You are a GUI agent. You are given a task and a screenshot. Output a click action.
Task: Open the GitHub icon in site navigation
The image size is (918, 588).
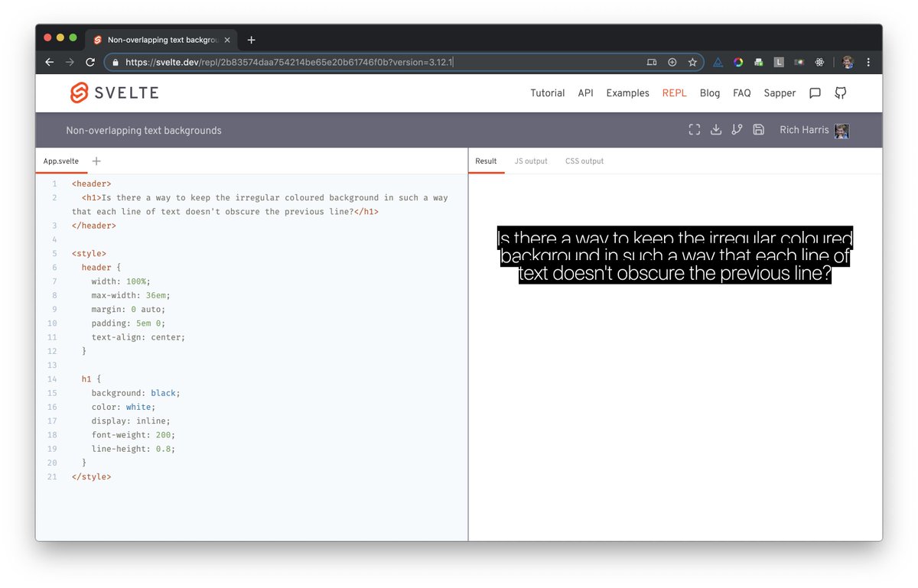(x=840, y=93)
